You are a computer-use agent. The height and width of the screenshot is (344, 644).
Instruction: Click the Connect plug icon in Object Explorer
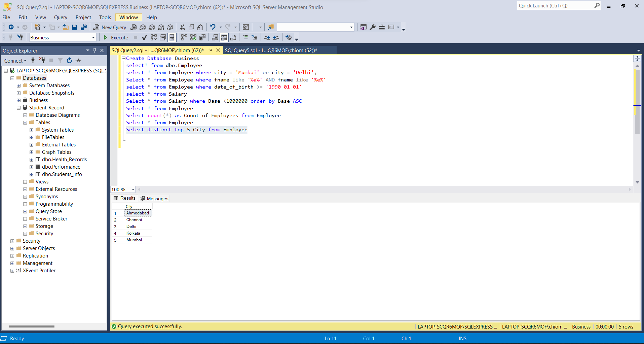(33, 60)
